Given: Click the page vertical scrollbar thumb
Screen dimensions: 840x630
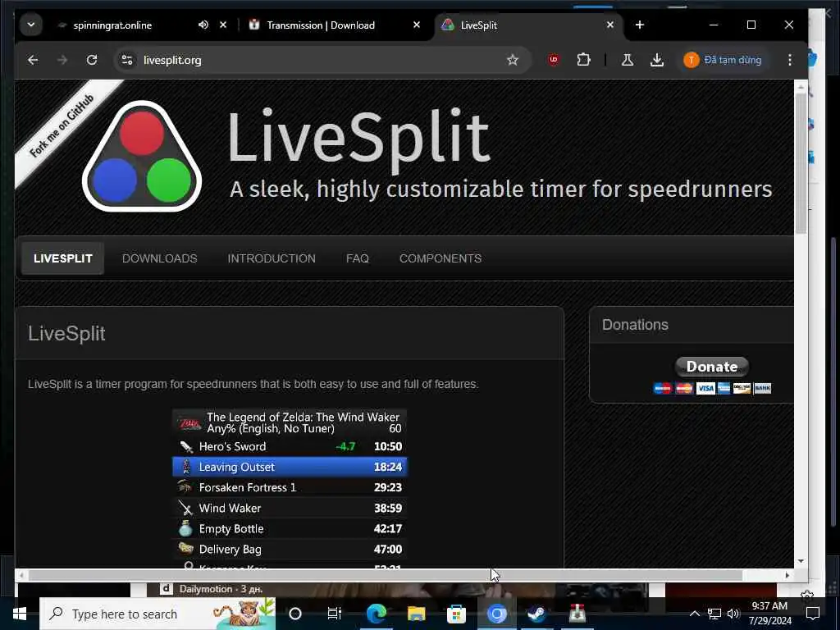Looking at the screenshot, I should [801, 162].
